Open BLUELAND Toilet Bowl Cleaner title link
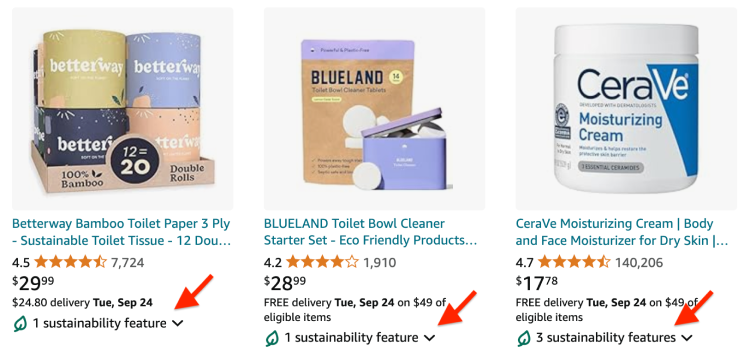Image resolution: width=750 pixels, height=360 pixels. coord(371,232)
